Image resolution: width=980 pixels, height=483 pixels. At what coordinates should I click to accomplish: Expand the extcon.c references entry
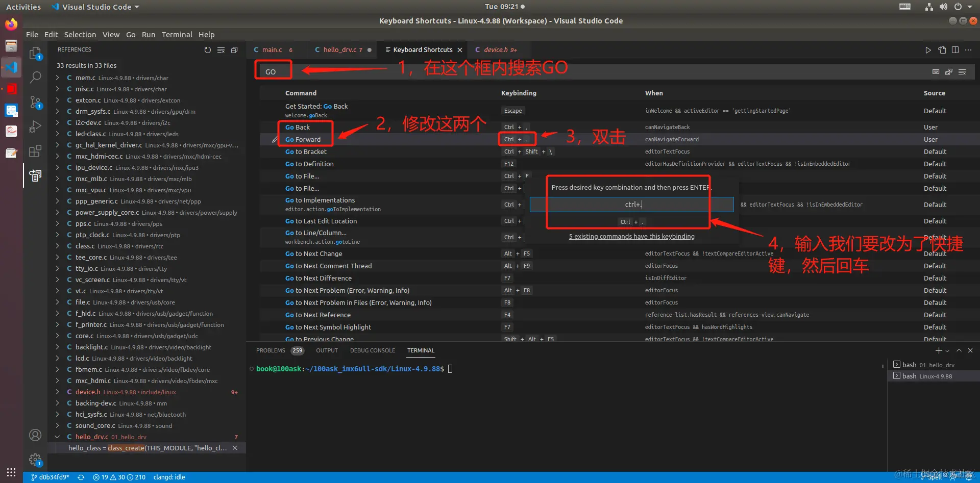pos(57,100)
